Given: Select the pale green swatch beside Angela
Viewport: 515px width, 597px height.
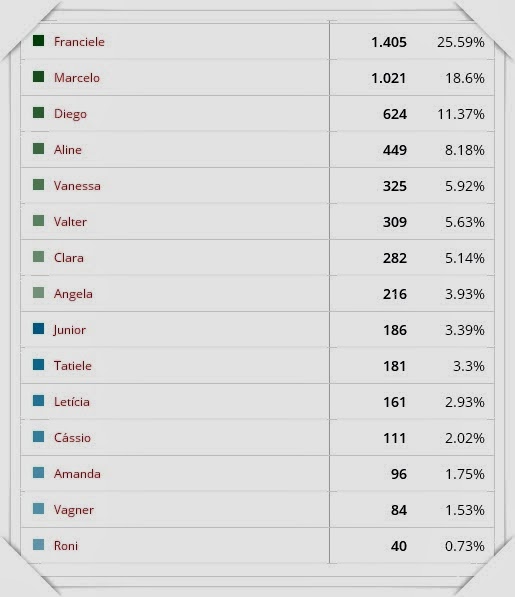Looking at the screenshot, I should pyautogui.click(x=38, y=293).
